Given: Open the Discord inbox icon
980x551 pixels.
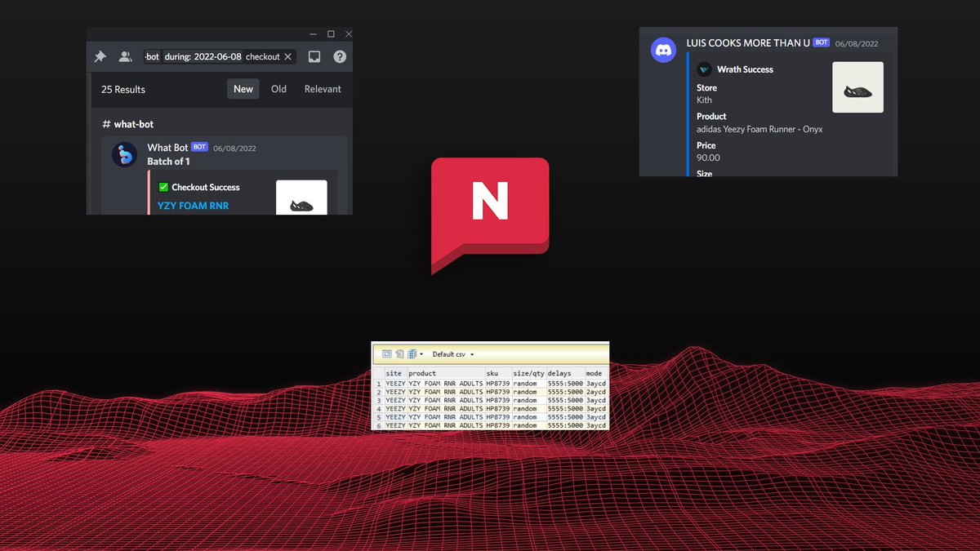Looking at the screenshot, I should coord(314,57).
